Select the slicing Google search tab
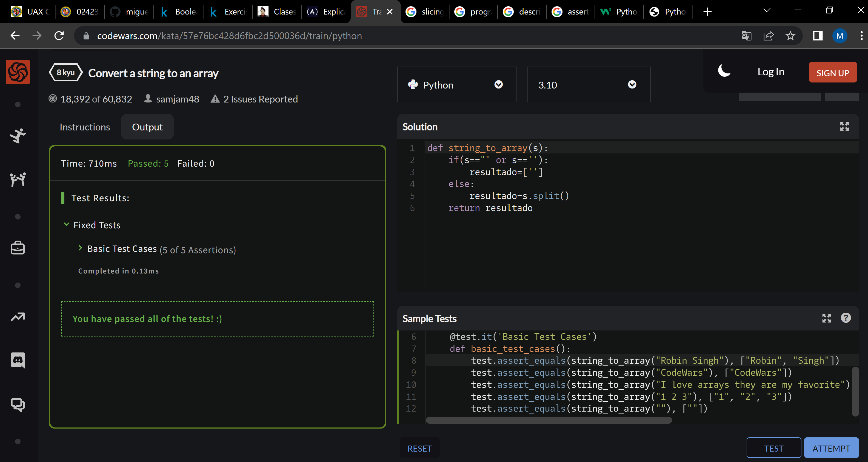Image resolution: width=868 pixels, height=462 pixels. tap(424, 12)
